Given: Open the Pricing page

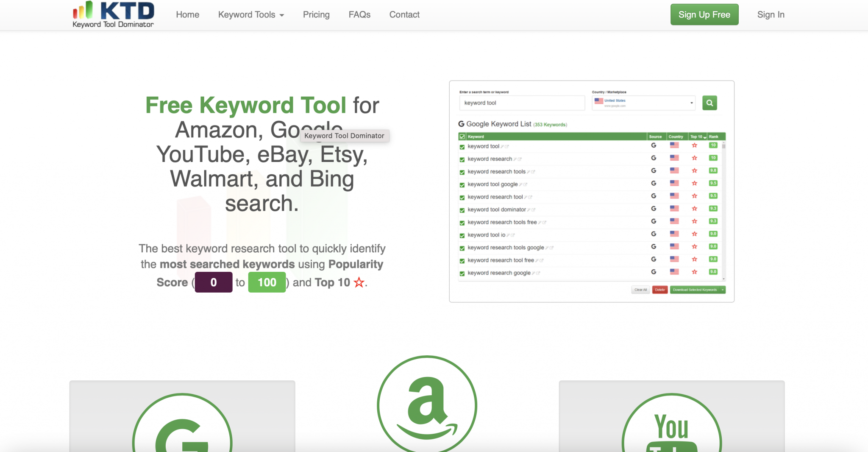Looking at the screenshot, I should [x=316, y=14].
